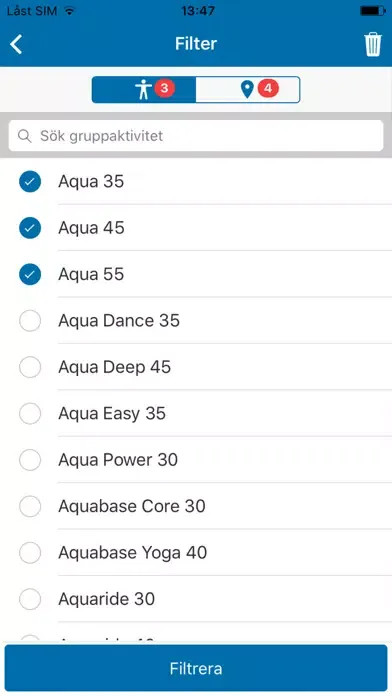Image resolution: width=392 pixels, height=696 pixels.
Task: Focus the Sök gruppaktivitet search field
Action: (x=196, y=136)
